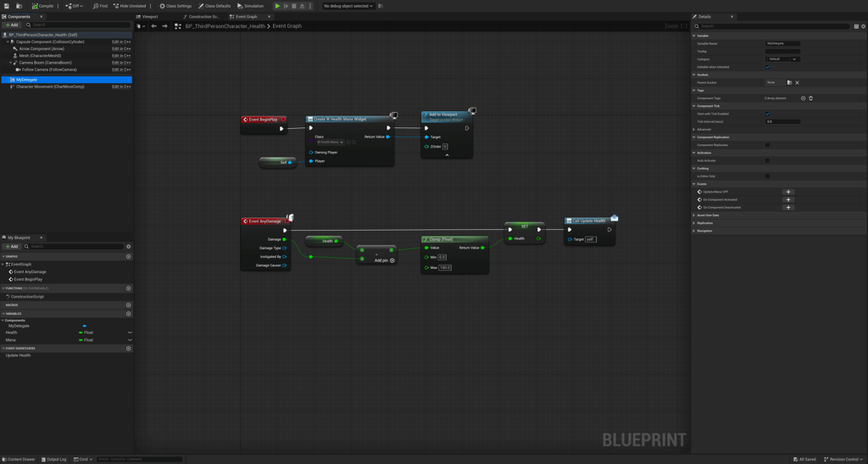Screen dimensions: 868x464
Task: Click the Skip frame play control
Action: point(287,6)
